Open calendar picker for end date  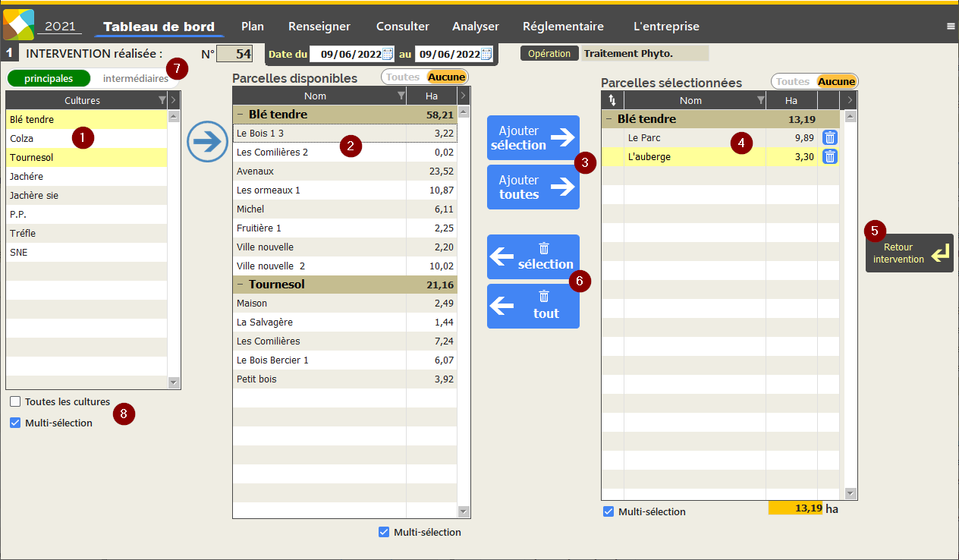click(486, 54)
